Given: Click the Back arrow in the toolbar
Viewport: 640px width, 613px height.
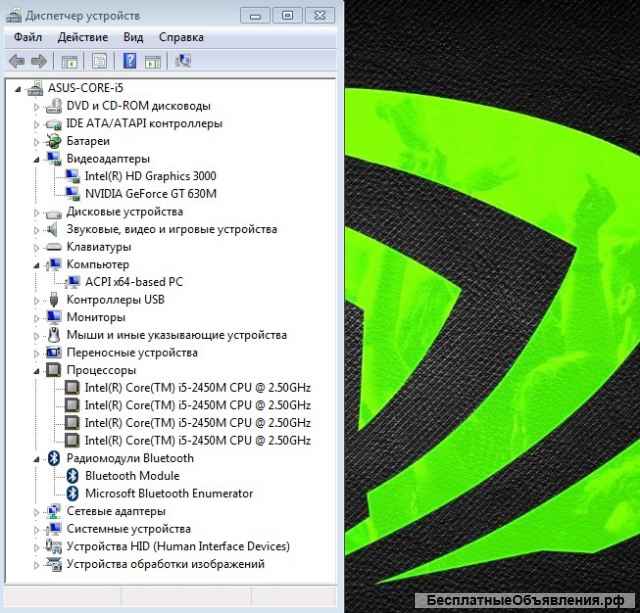Looking at the screenshot, I should tap(16, 61).
